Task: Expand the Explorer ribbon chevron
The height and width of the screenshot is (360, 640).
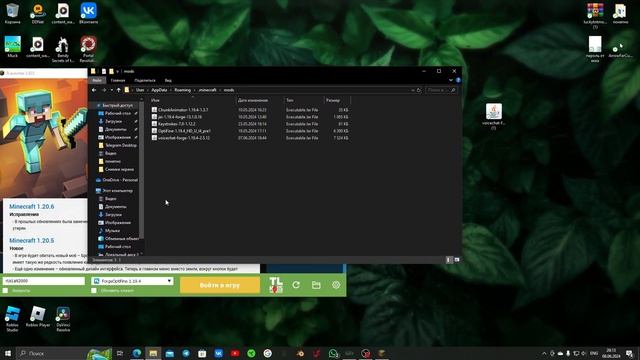Action: [x=451, y=80]
